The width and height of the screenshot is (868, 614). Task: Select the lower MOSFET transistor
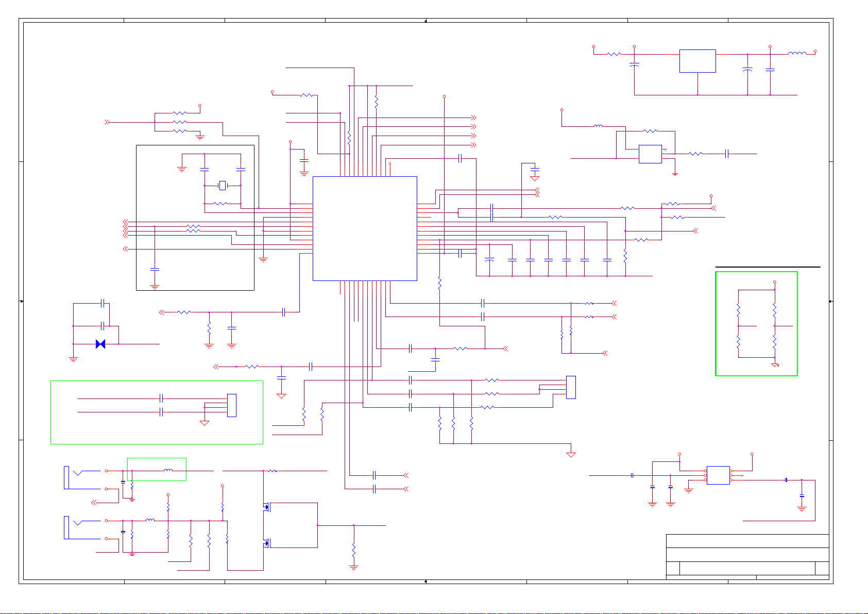[x=267, y=543]
